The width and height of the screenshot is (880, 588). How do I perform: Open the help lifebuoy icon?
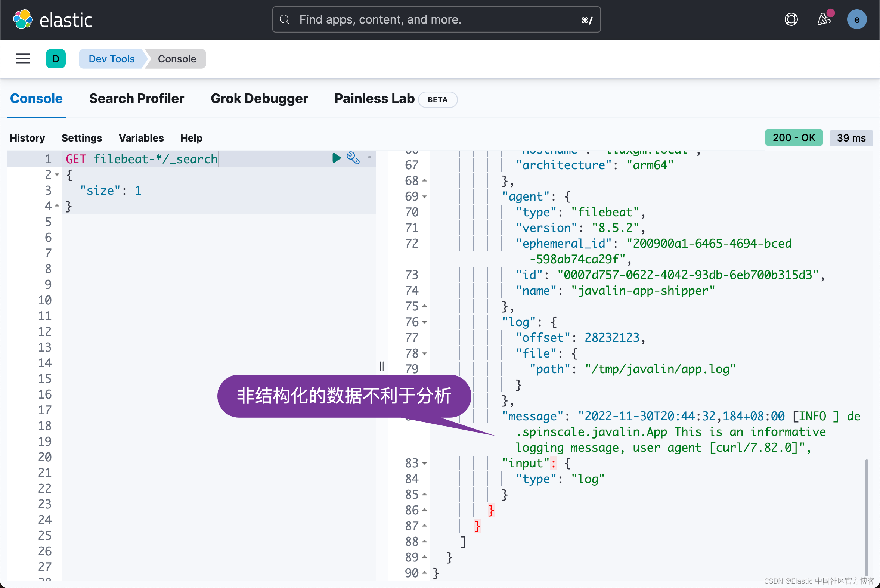point(791,19)
